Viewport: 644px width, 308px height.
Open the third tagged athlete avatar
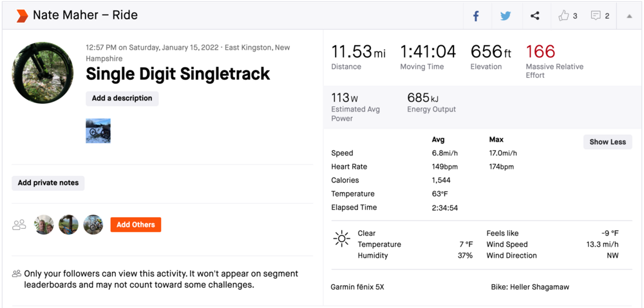point(93,224)
